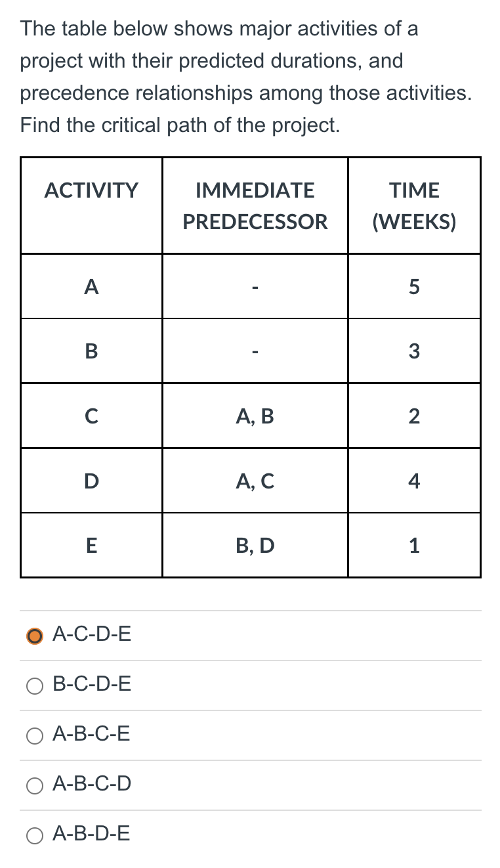
Task: Click the TIME (WEEKS) column header
Action: 413,206
